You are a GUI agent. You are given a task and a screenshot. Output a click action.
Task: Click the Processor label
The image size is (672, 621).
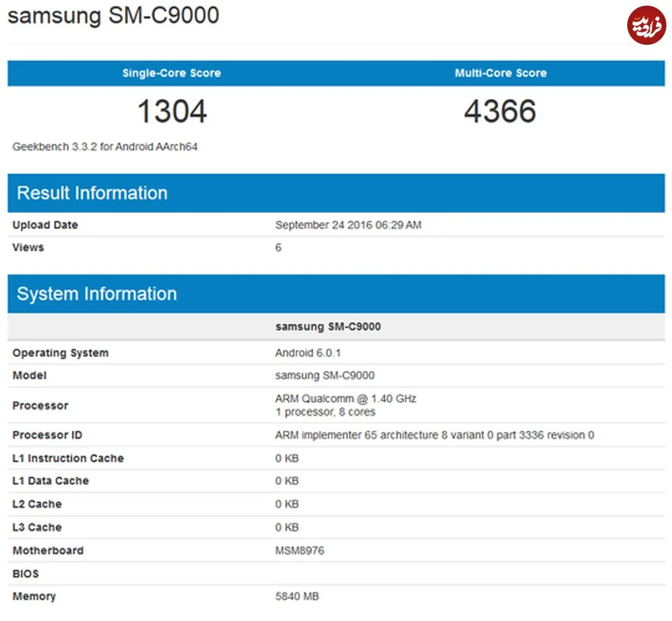[x=40, y=405]
